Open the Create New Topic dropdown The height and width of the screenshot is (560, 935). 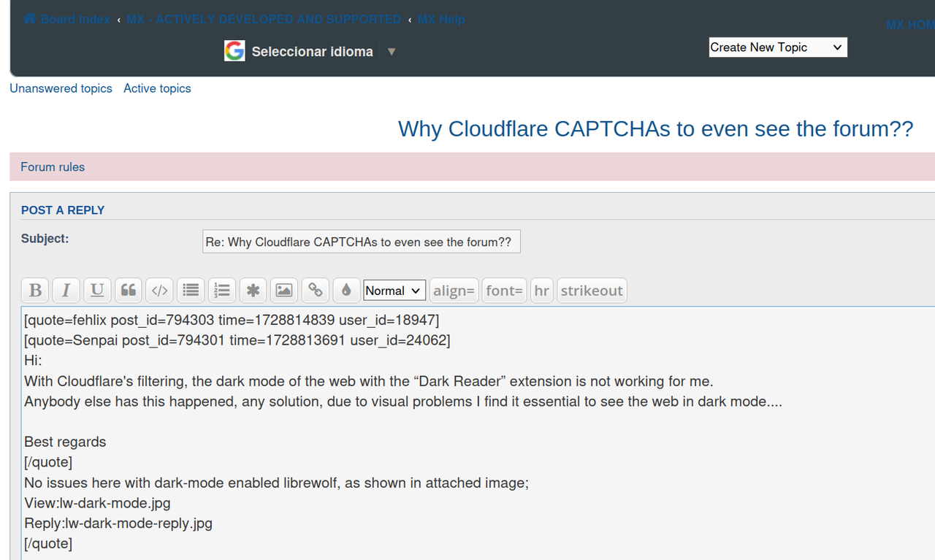[778, 47]
